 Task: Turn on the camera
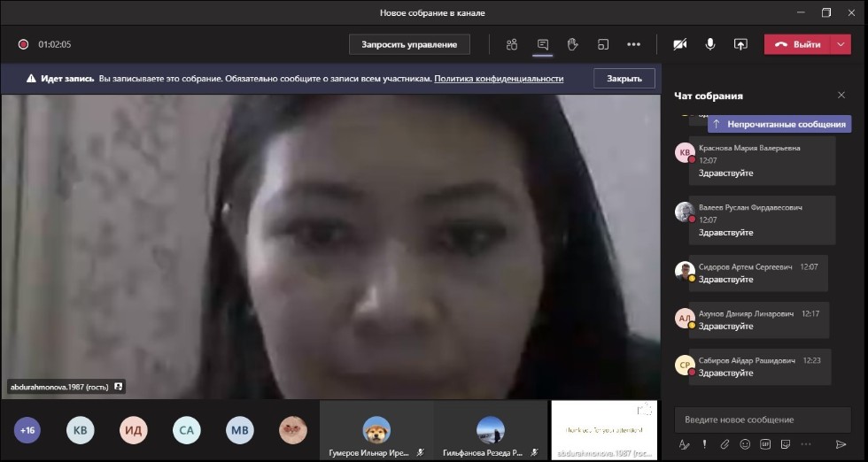[680, 44]
